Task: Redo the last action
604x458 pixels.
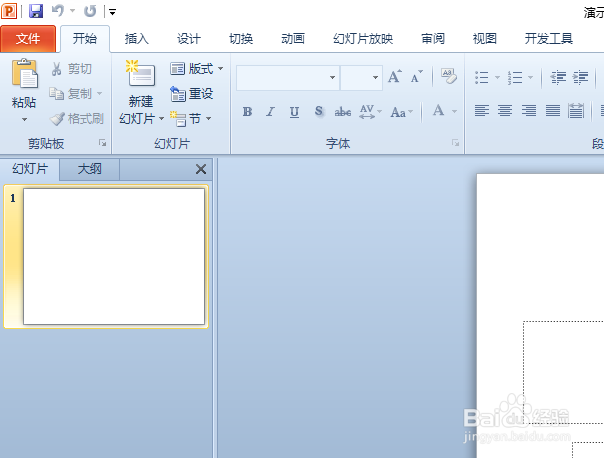Action: tap(90, 11)
